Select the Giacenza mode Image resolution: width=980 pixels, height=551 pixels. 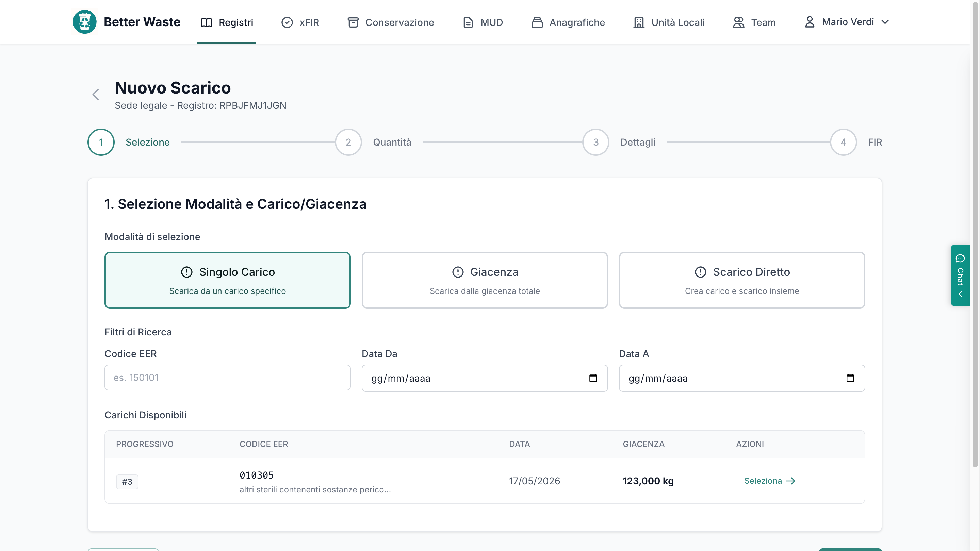(x=485, y=280)
